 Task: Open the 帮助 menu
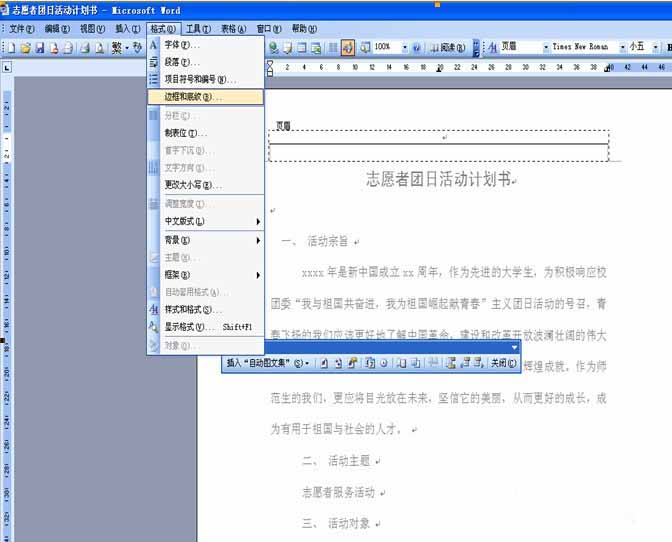pyautogui.click(x=304, y=29)
